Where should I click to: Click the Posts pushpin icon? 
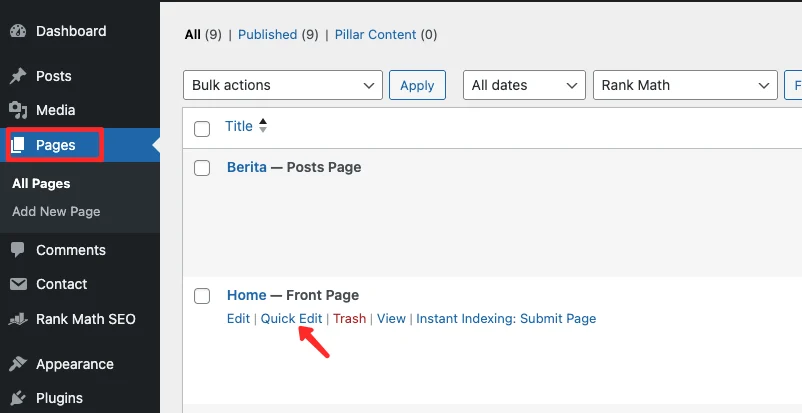click(18, 76)
